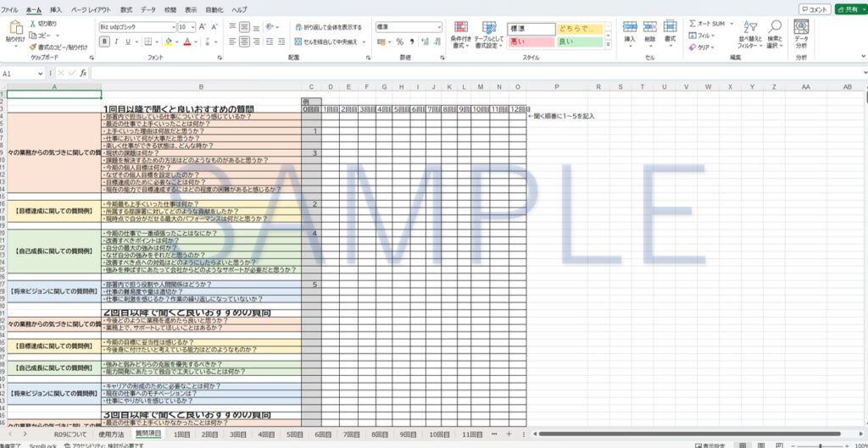Open the ファイル (File) tab

(x=10, y=10)
